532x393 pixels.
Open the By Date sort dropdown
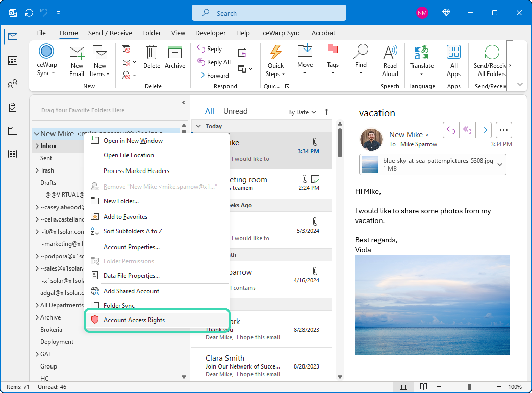(x=302, y=112)
